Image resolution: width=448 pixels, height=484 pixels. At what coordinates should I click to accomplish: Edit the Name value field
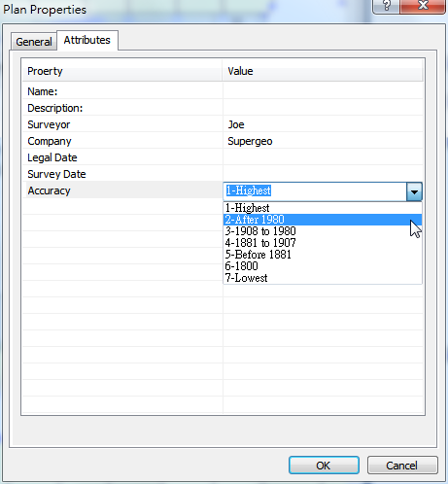point(323,91)
